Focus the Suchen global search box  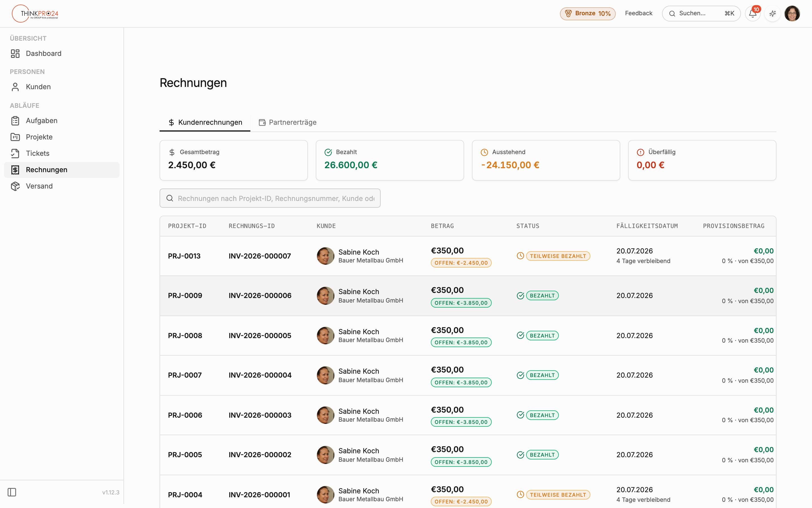(x=701, y=14)
